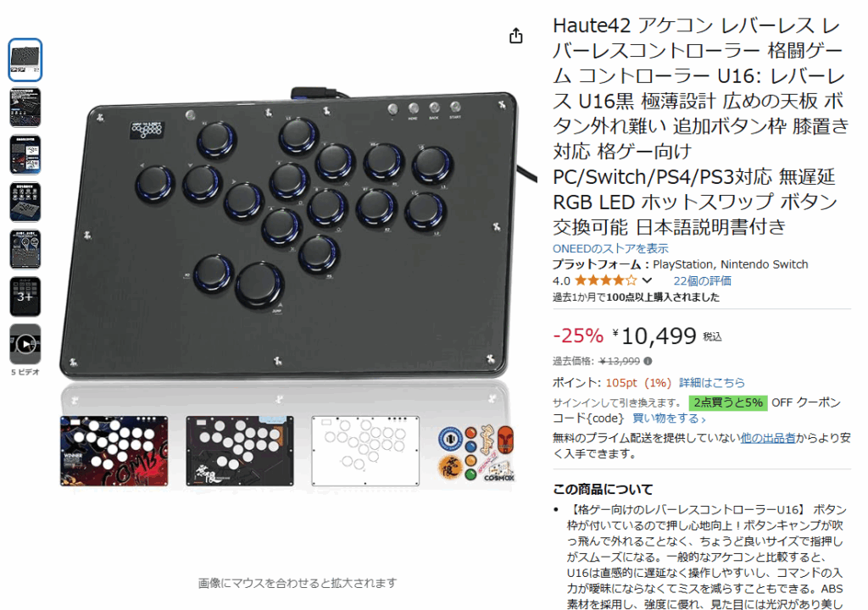Click the red COMBO artwork panel image
868x610 pixels.
114,451
